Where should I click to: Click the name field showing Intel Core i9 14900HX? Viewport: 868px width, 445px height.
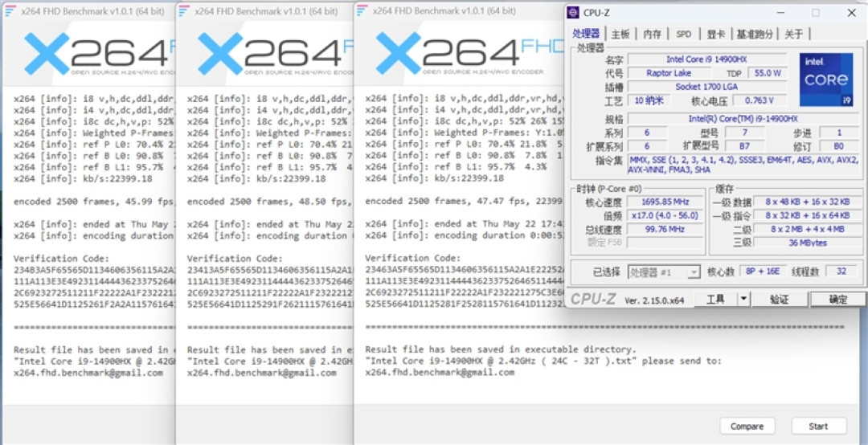(706, 59)
